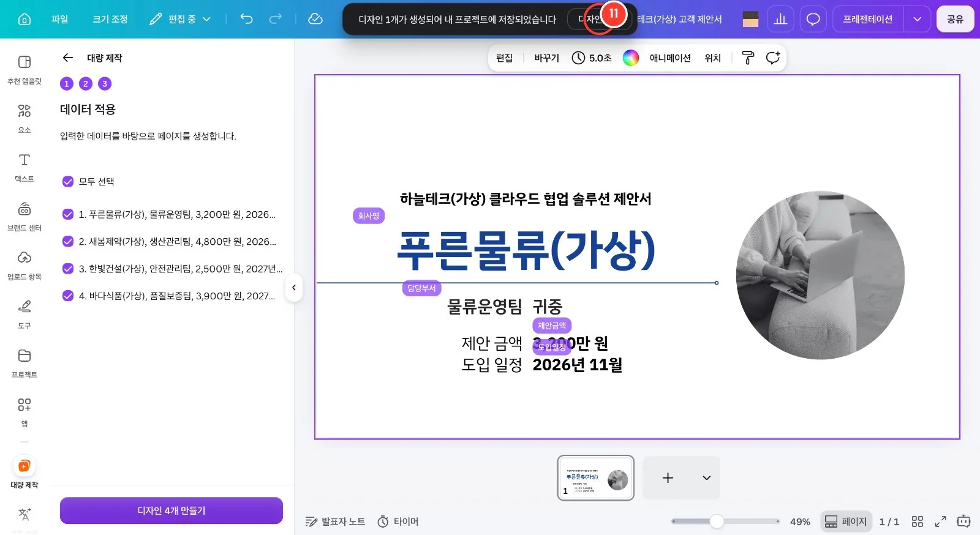The image size is (980, 535).
Task: Open the analytics chart icon
Action: 780,19
